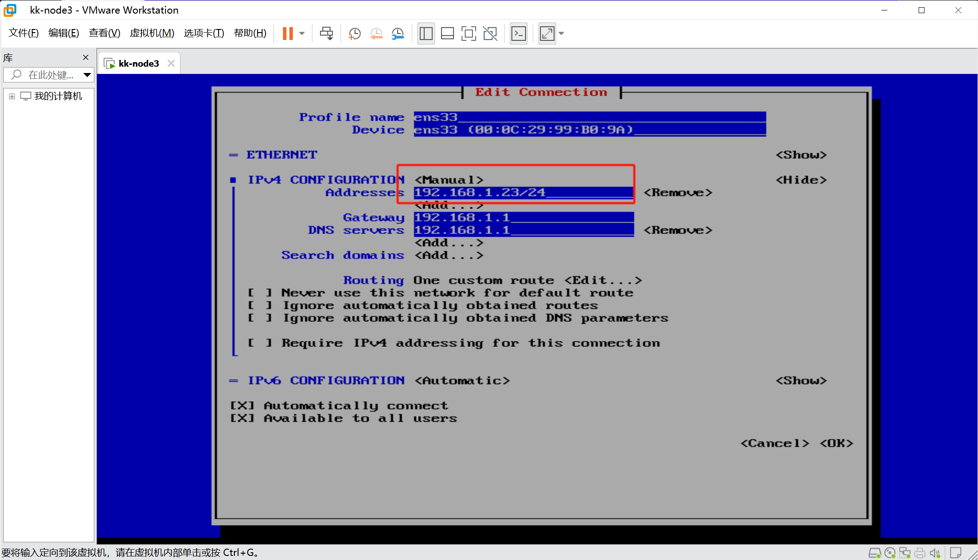This screenshot has height=560, width=978.
Task: Toggle the thumbnail bar view icon
Action: pos(448,34)
